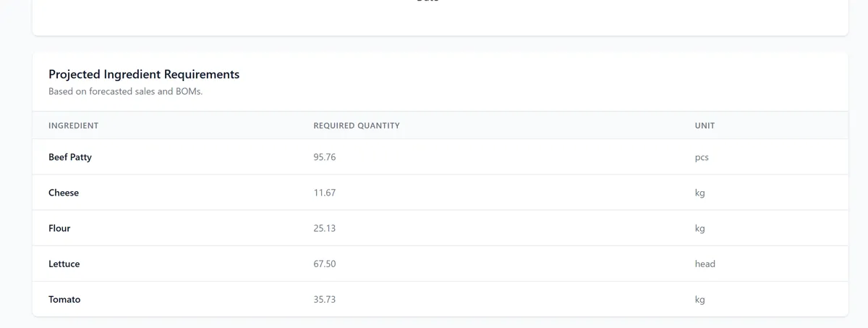The height and width of the screenshot is (328, 868).
Task: Click the Projected Ingredient Requirements heading
Action: pyautogui.click(x=144, y=74)
